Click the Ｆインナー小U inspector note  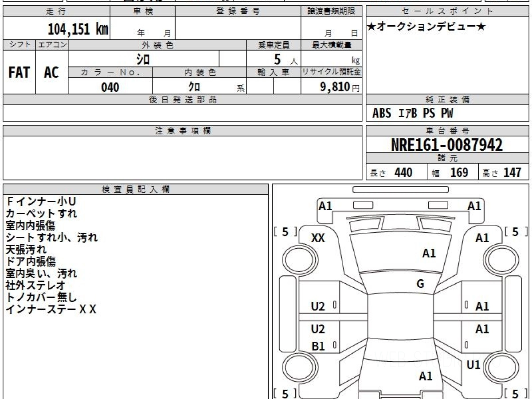[41, 202]
